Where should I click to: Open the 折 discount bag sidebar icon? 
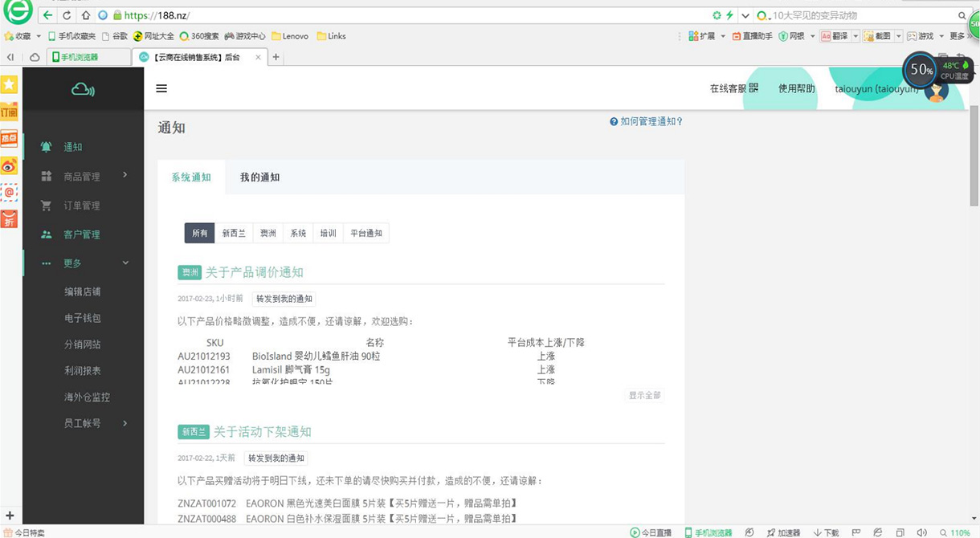point(9,218)
